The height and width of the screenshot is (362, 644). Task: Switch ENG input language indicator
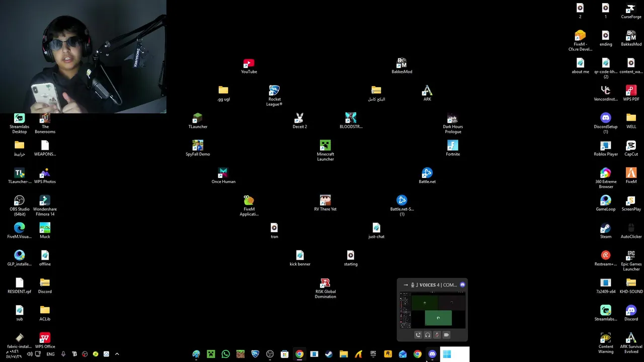coord(50,354)
